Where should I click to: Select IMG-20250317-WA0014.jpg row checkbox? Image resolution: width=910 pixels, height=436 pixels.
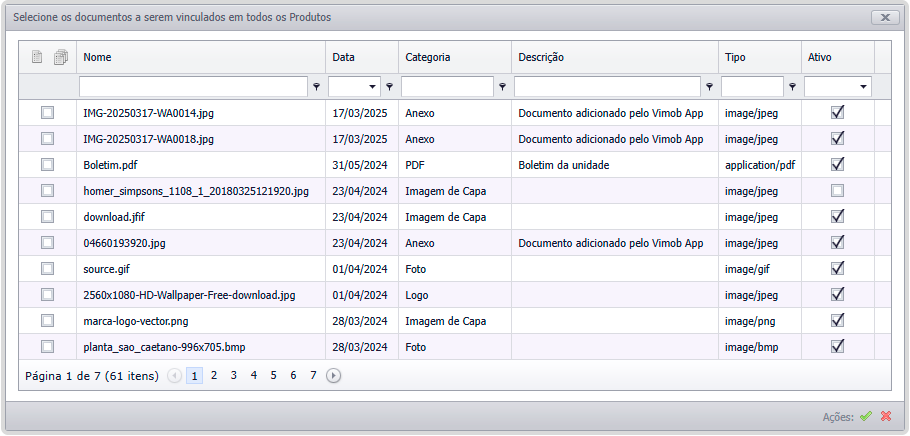tap(47, 113)
